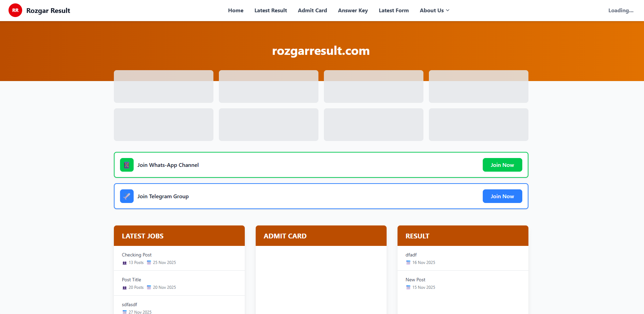Click the RR Rozgar Result logo

click(39, 10)
